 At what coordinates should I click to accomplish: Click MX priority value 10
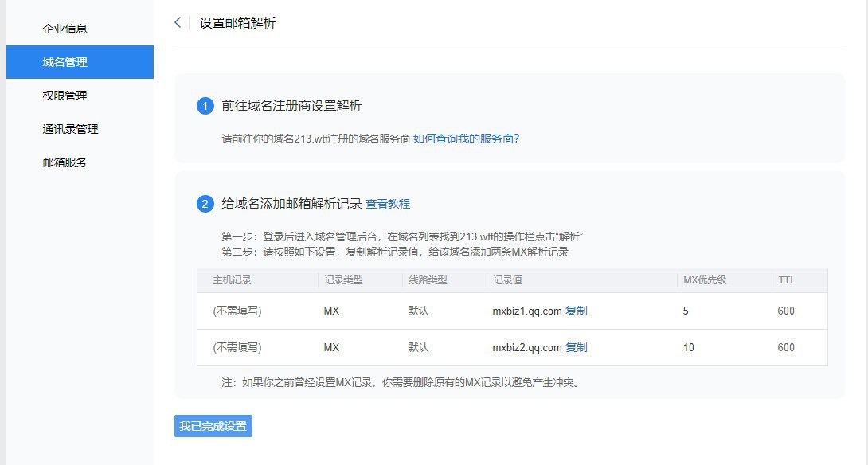(x=688, y=348)
